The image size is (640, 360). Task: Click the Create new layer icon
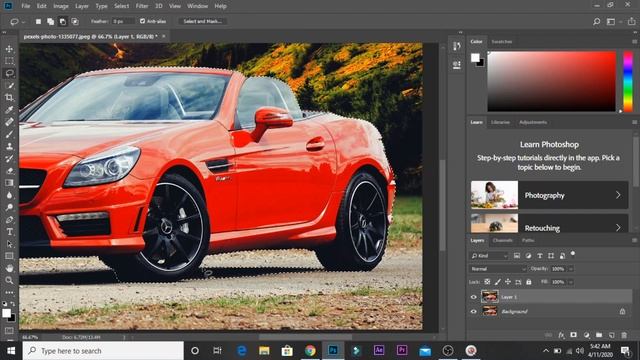point(611,335)
